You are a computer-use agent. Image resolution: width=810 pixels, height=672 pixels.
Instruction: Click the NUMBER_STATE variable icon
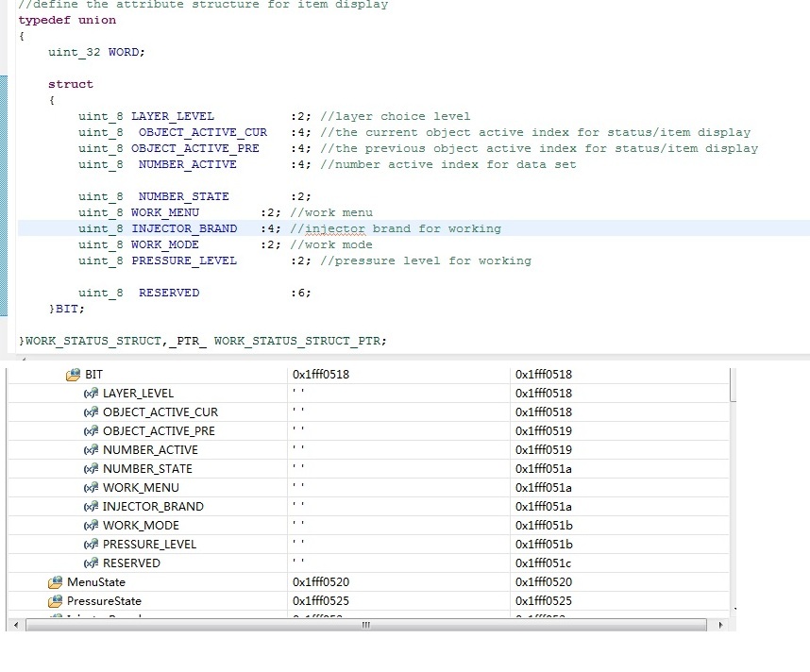[92, 469]
